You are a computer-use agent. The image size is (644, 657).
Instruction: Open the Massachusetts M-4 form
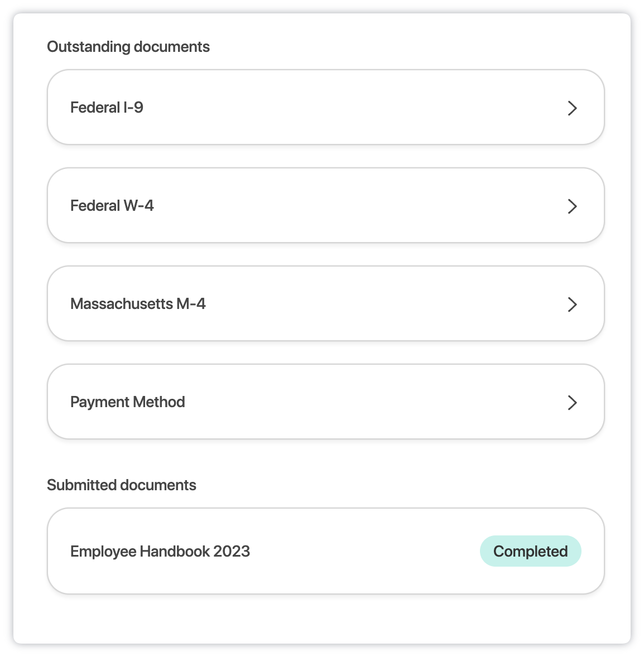[326, 303]
